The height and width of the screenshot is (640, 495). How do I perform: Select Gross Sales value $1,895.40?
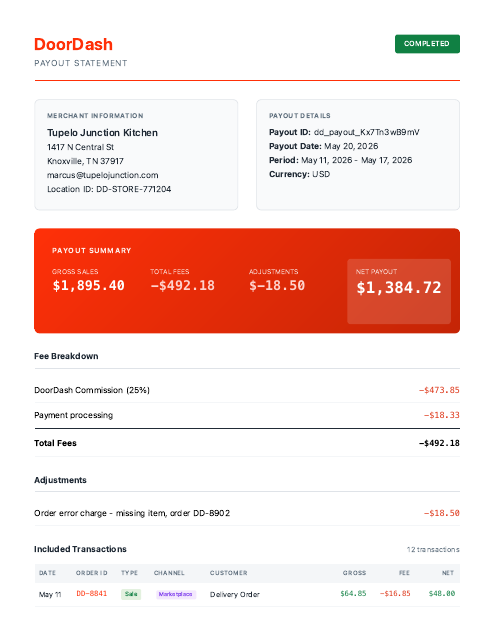[89, 285]
